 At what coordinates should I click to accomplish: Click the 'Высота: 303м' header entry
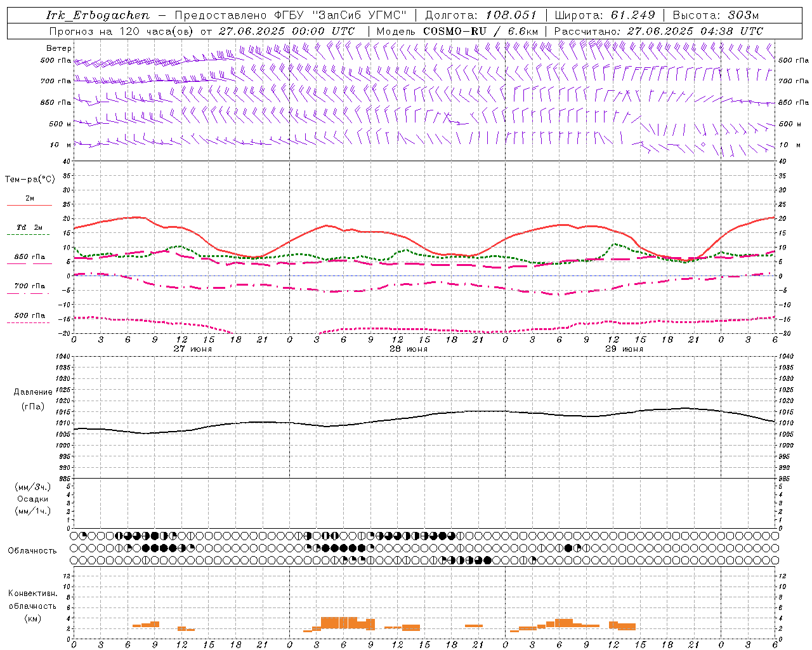click(716, 15)
